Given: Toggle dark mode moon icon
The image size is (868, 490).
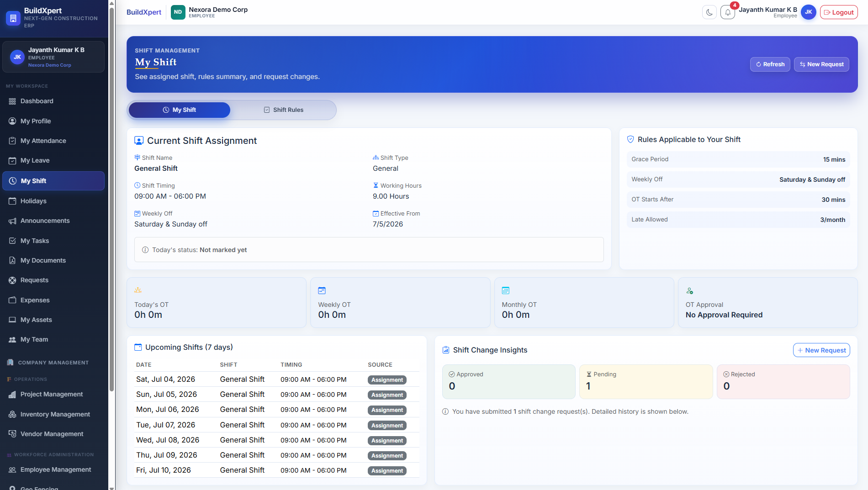Looking at the screenshot, I should (x=709, y=12).
